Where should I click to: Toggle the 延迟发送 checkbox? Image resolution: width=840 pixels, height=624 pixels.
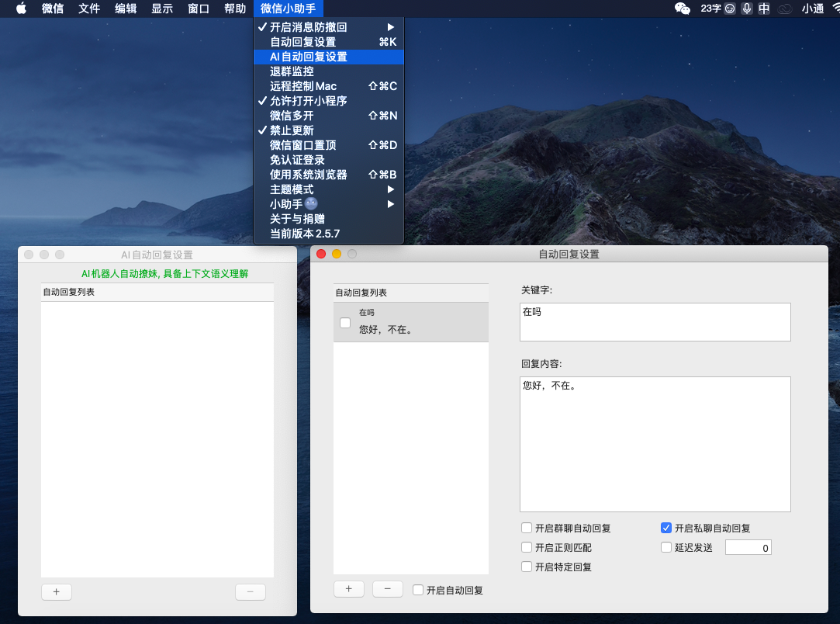666,547
